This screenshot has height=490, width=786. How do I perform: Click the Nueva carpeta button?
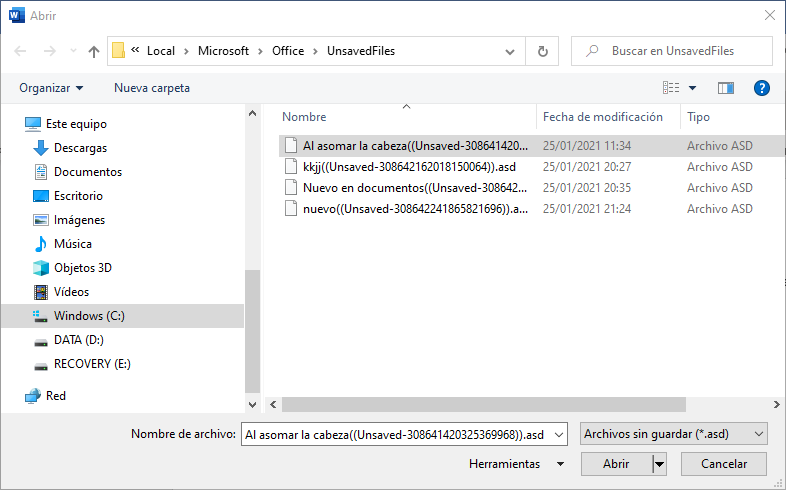(152, 88)
